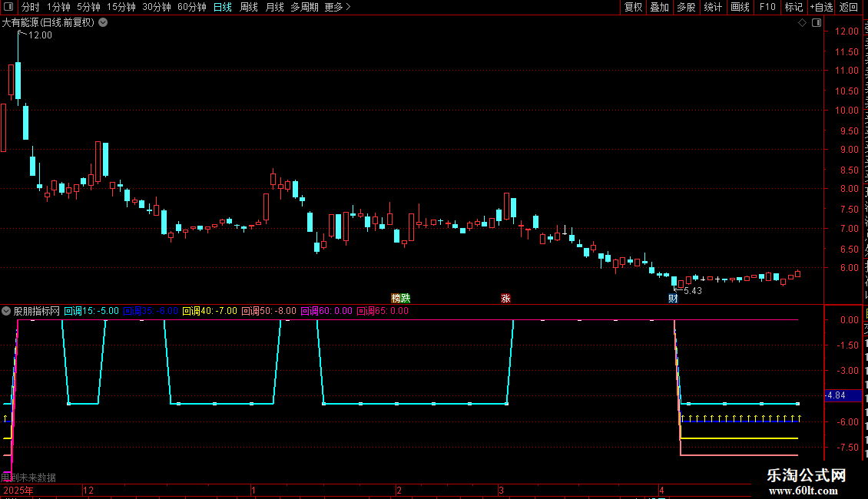
Task: Open the 多周期 multi-period view
Action: (304, 7)
